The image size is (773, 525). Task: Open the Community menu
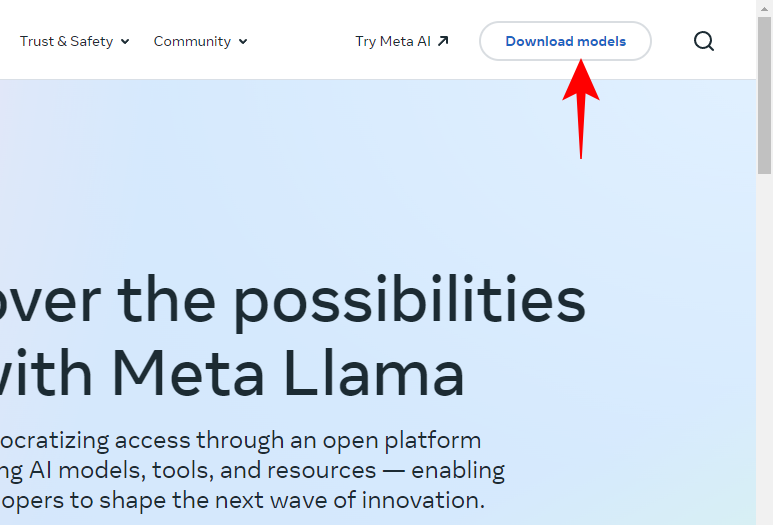192,41
